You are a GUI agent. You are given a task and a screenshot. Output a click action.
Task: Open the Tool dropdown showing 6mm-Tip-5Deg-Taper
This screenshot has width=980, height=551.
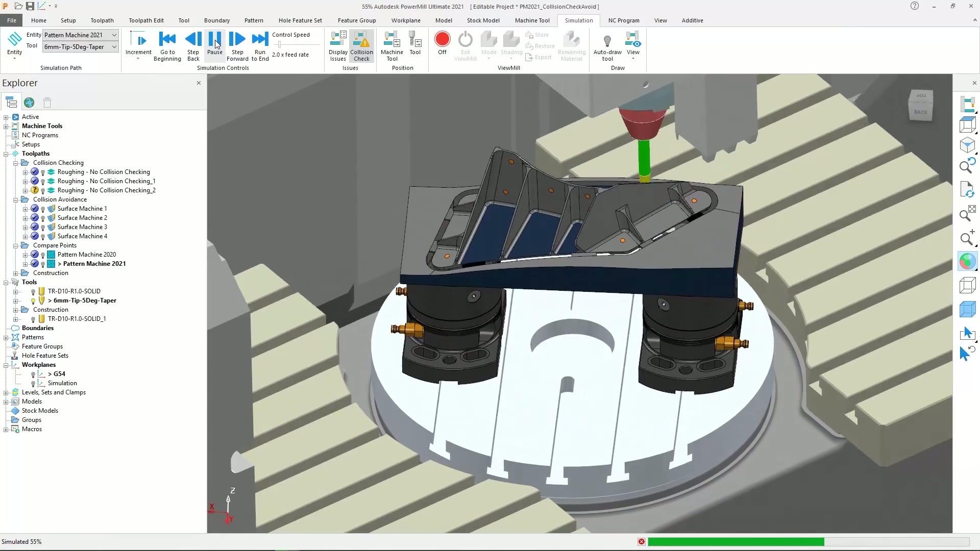(81, 46)
